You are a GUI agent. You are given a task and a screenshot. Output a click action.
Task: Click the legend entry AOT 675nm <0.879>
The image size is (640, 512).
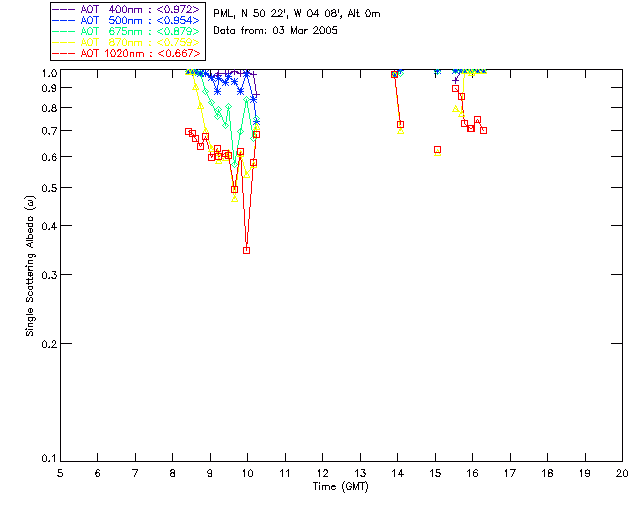126,31
